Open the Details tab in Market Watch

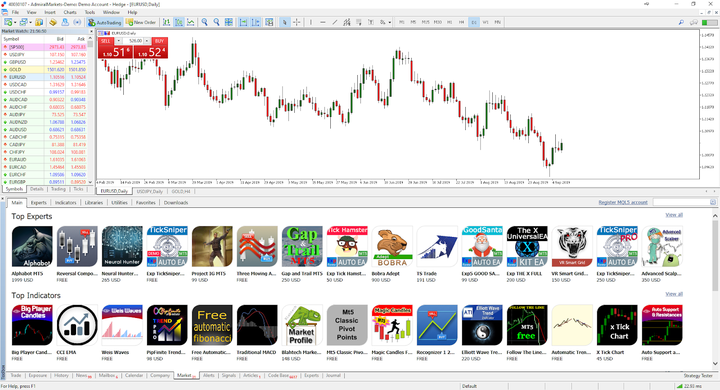(36, 189)
